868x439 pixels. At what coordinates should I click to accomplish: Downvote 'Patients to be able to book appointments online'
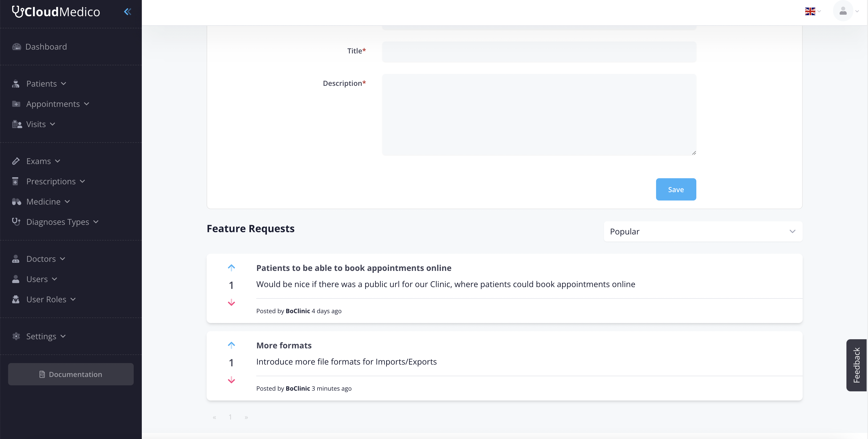click(231, 303)
